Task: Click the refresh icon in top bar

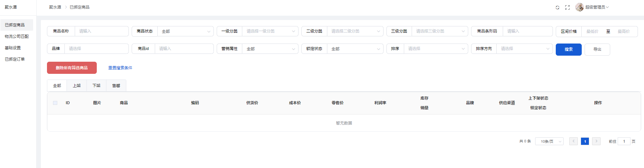Action: [558, 7]
